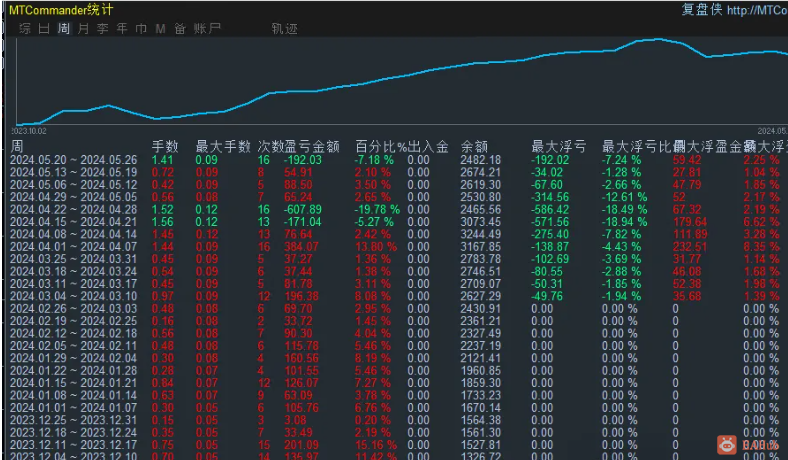Click the 余额 column header
Screen dimensions: 788x460
pyautogui.click(x=474, y=147)
